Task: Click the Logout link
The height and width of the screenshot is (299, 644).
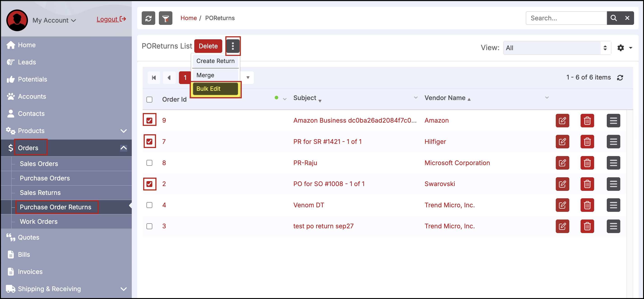Action: [x=111, y=19]
